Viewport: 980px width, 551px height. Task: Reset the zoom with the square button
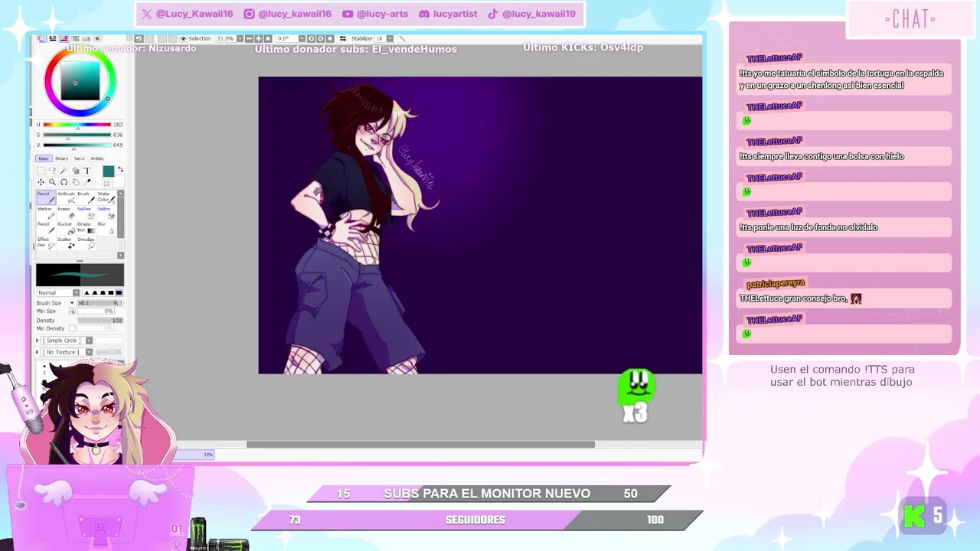point(268,38)
